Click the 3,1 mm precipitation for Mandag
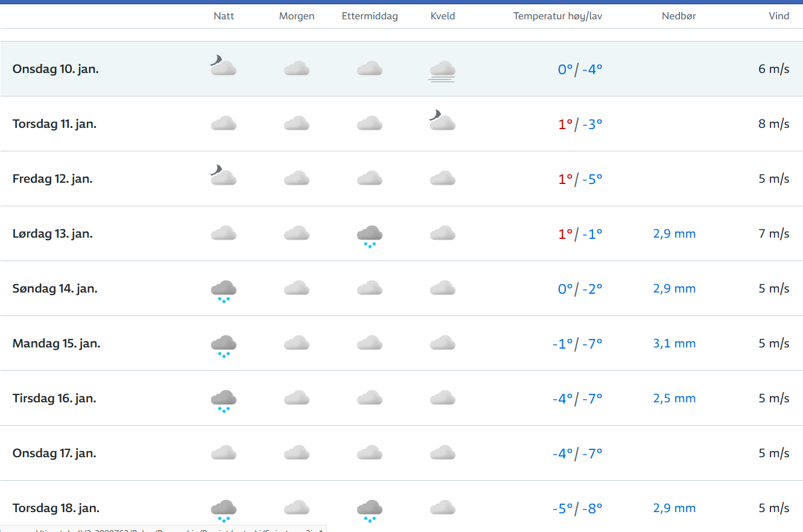 click(x=674, y=343)
